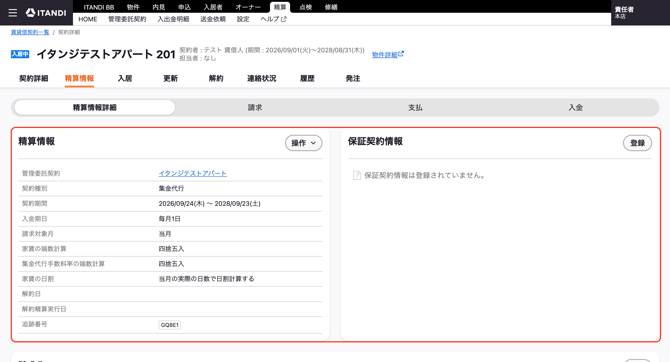Click the 保証契約情報 panel heading
This screenshot has width=670, height=362.
point(375,141)
